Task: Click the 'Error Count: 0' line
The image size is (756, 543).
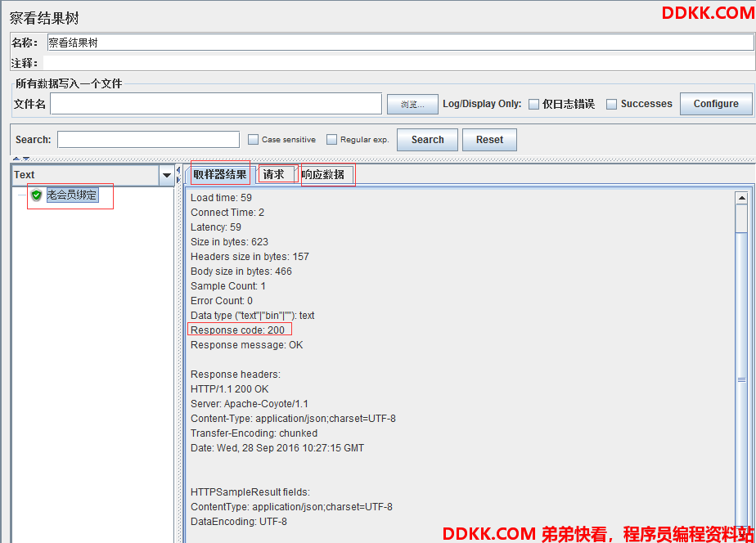Action: (221, 301)
